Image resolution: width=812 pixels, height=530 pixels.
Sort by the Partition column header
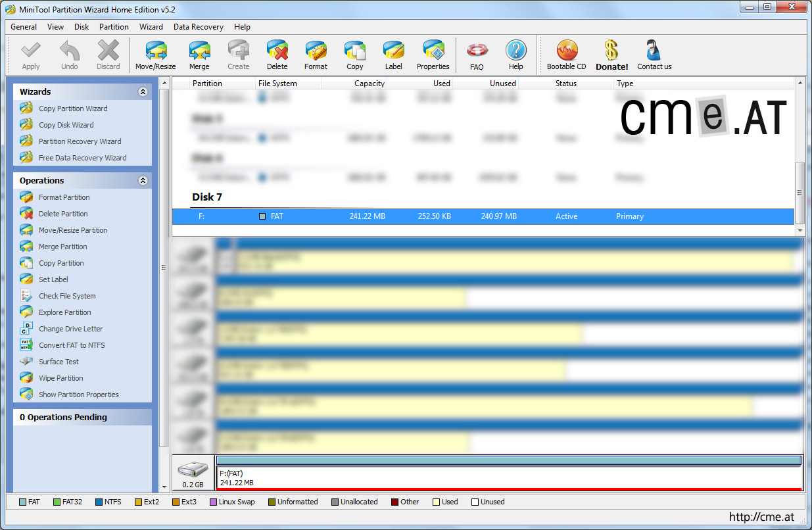pyautogui.click(x=223, y=84)
